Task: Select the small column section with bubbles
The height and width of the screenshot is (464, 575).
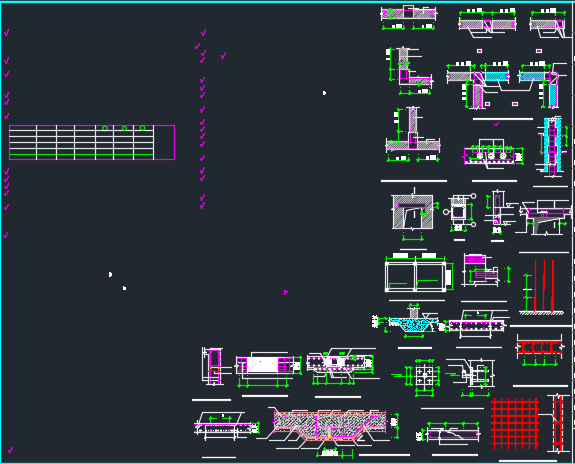Action: pyautogui.click(x=458, y=212)
